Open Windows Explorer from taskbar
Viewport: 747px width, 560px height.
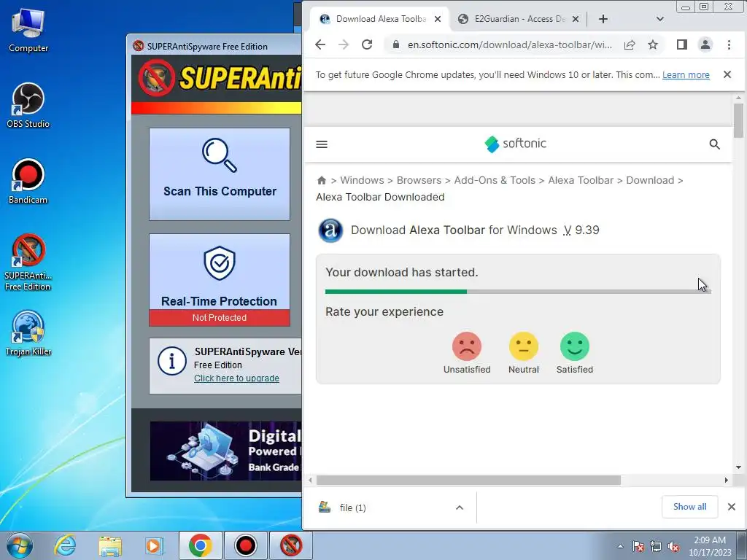[110, 545]
